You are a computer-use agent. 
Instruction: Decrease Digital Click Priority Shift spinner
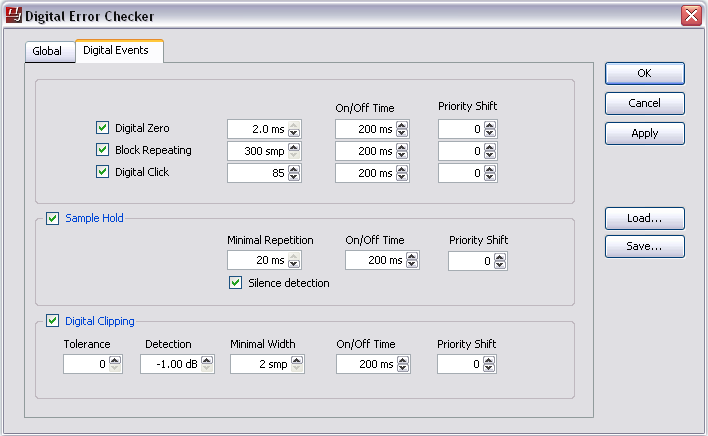490,177
